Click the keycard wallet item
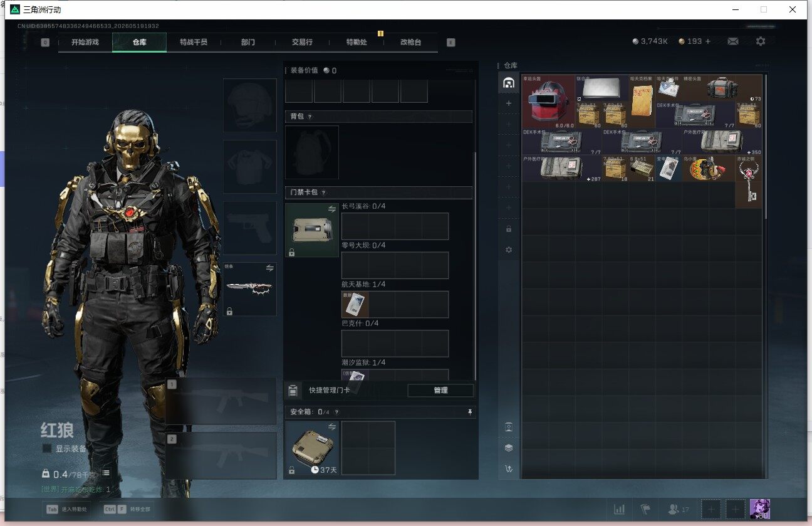 coord(311,230)
